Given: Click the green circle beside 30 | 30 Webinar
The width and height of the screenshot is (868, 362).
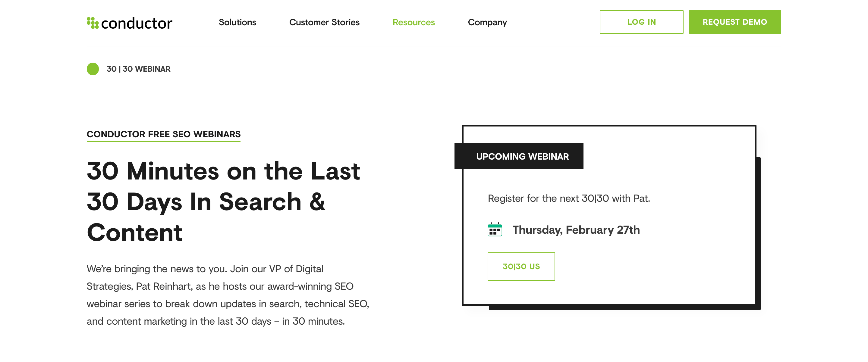Looking at the screenshot, I should click(x=93, y=69).
